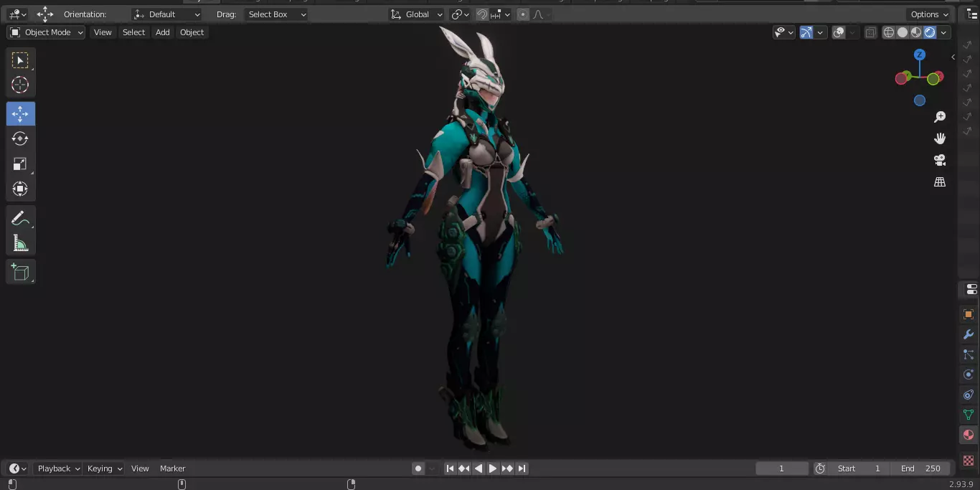Jump to the timeline start frame

click(x=450, y=468)
